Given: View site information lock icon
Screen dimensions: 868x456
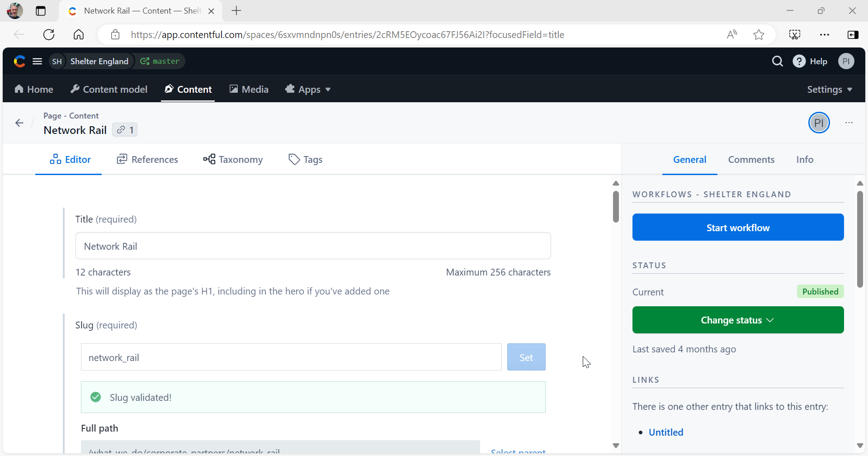Looking at the screenshot, I should (x=115, y=34).
